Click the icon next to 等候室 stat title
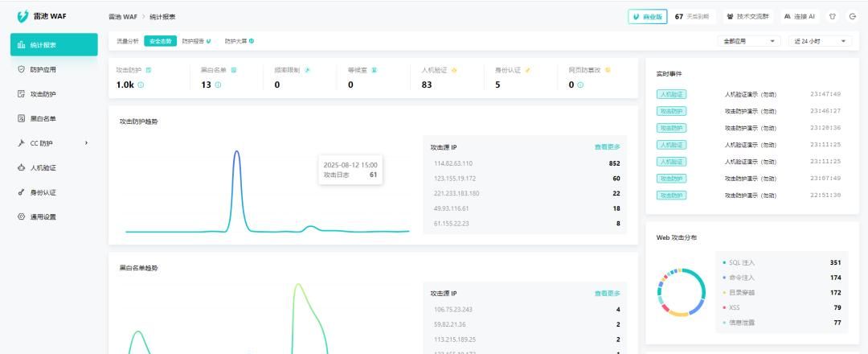 [x=375, y=70]
